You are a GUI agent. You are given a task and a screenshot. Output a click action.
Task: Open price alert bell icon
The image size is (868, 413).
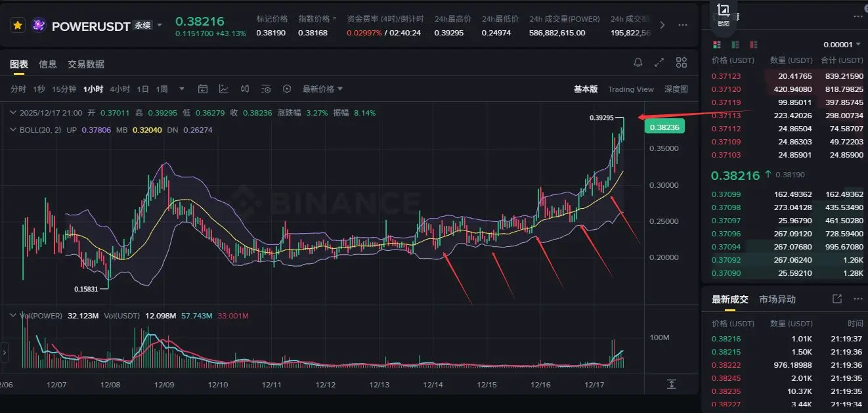[638, 63]
